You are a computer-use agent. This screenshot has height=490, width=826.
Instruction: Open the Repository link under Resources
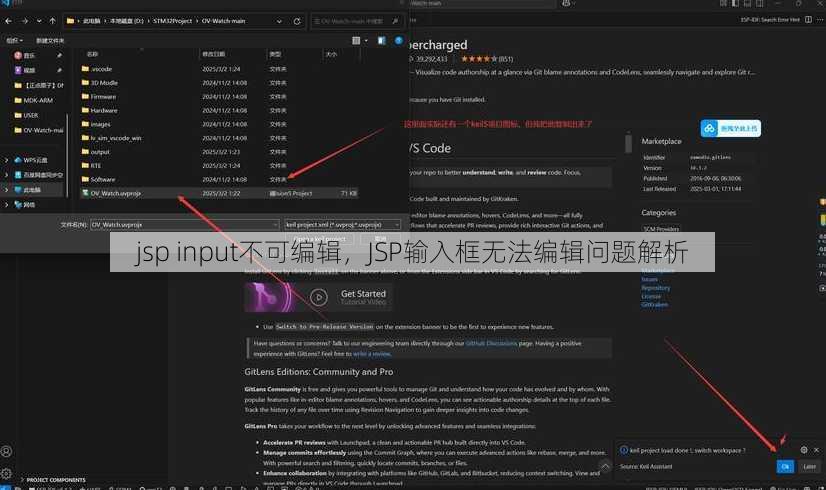click(x=655, y=288)
